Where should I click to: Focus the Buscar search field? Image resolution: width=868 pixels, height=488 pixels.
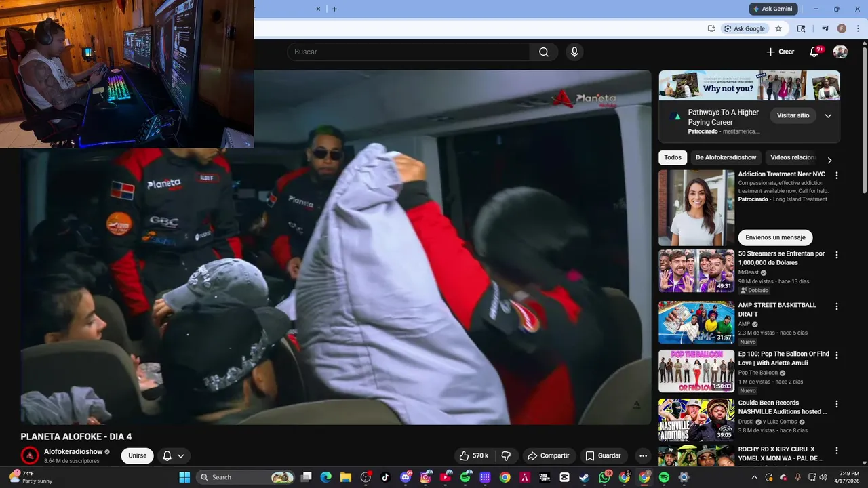click(x=408, y=52)
